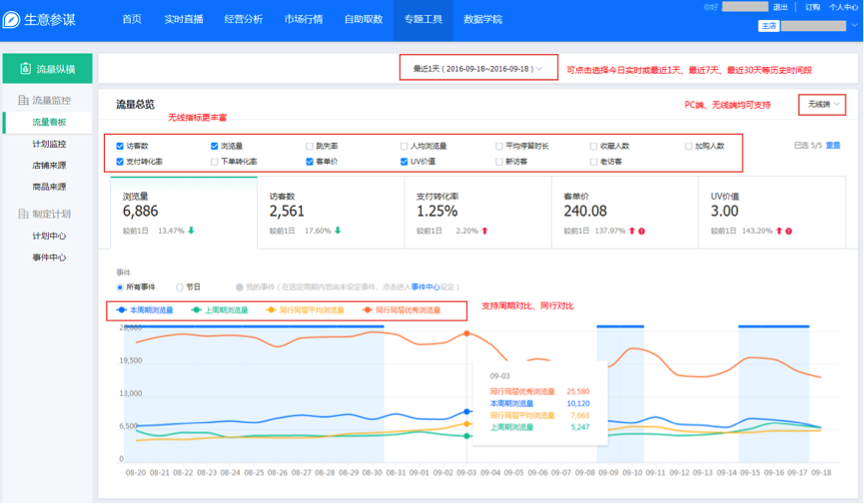This screenshot has width=864, height=504.
Task: Click the 重置 reset link
Action: pos(833,146)
